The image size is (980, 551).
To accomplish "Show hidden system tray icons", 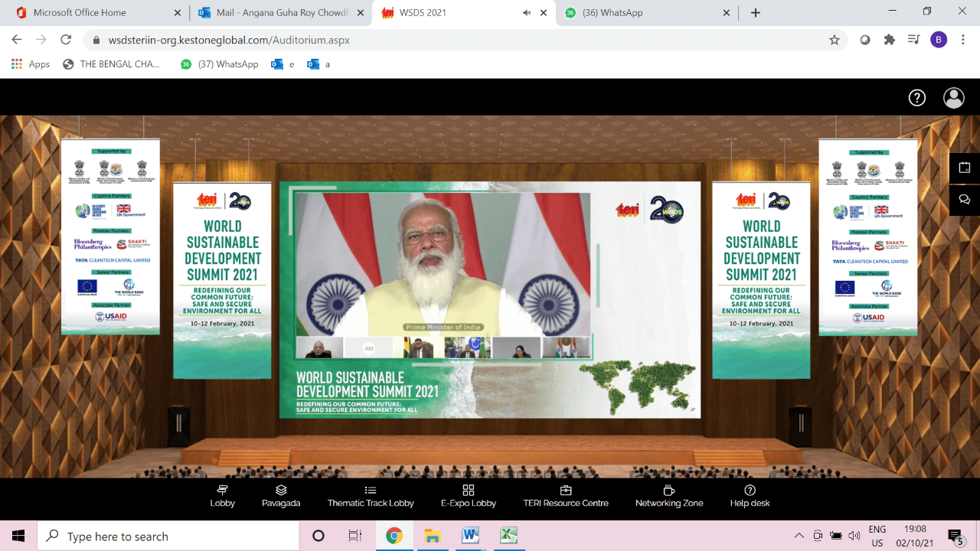I will (x=799, y=536).
